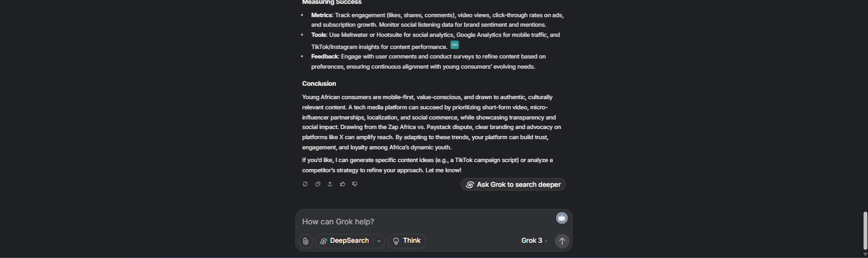Click the Conclusion heading
This screenshot has width=868, height=258.
tap(319, 83)
